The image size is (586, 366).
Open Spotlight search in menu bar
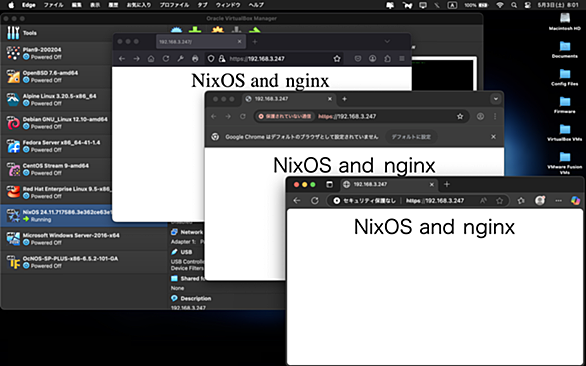point(514,5)
